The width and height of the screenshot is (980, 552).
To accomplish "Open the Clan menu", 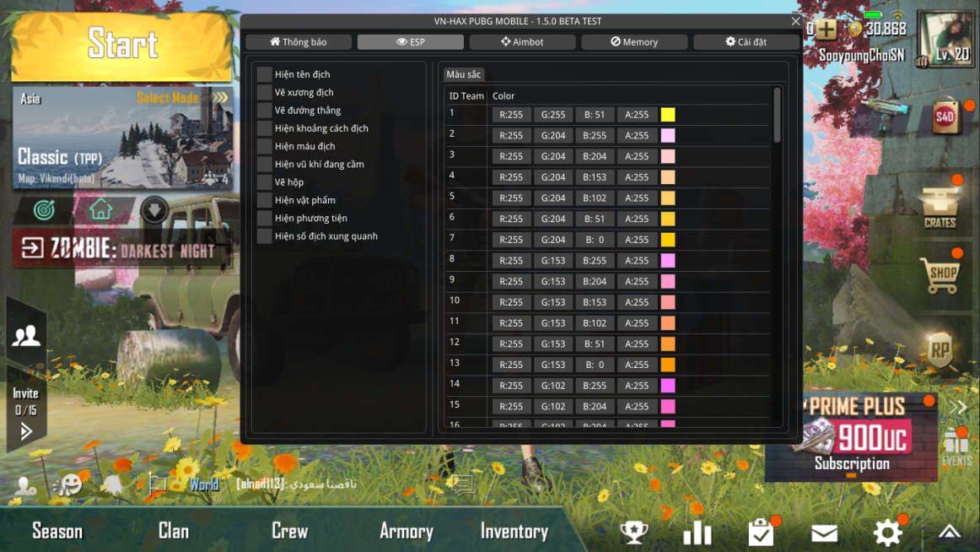I will pos(173,532).
